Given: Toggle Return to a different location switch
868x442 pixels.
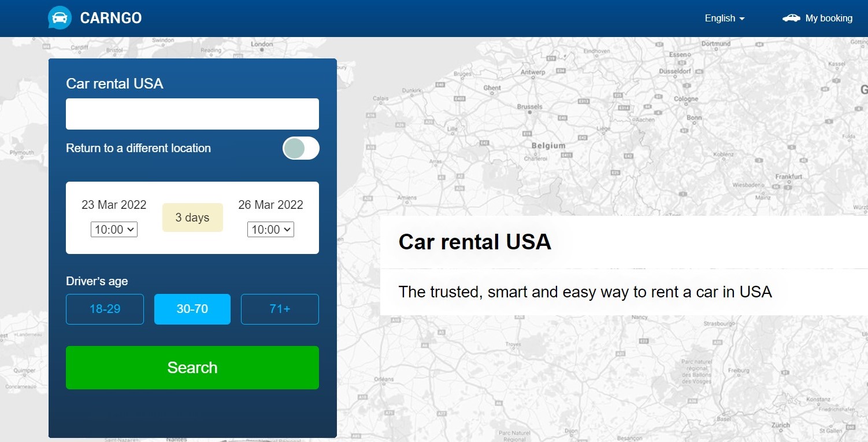Looking at the screenshot, I should coord(301,148).
